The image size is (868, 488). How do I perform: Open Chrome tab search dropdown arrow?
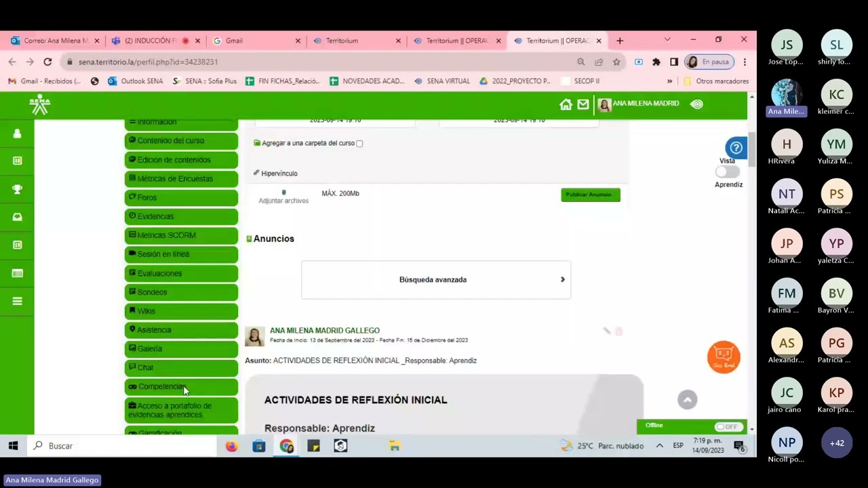pos(667,39)
